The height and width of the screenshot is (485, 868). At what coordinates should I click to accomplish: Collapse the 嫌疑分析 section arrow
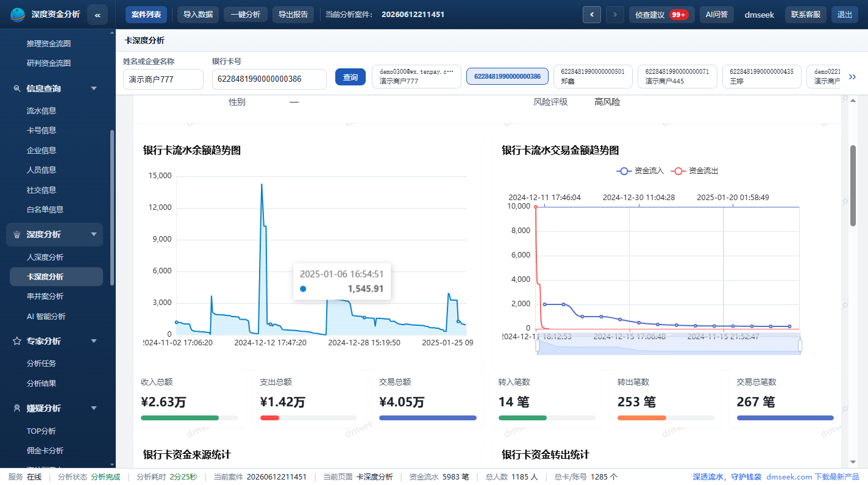click(x=94, y=408)
